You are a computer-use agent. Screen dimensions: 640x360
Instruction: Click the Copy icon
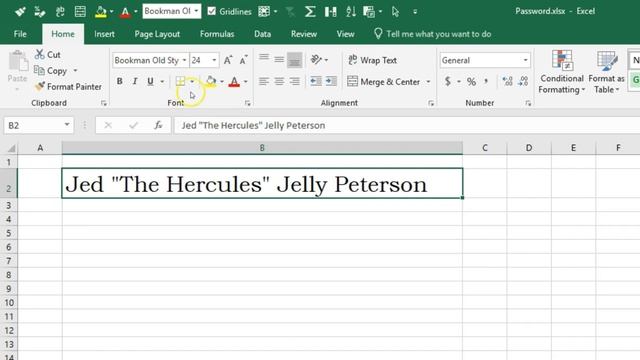click(39, 70)
